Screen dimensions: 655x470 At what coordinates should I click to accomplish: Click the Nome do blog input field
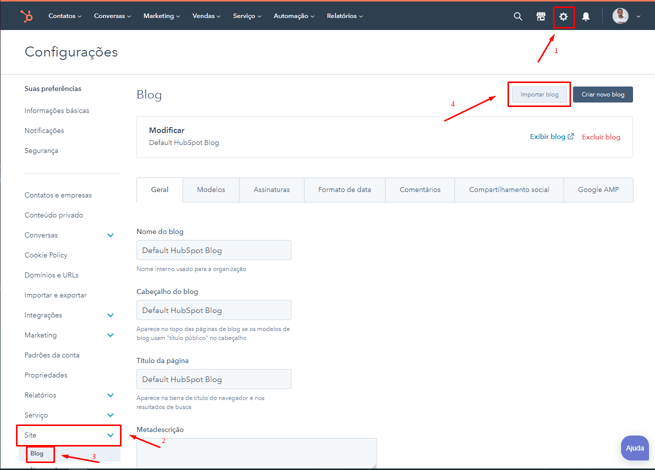pyautogui.click(x=214, y=250)
